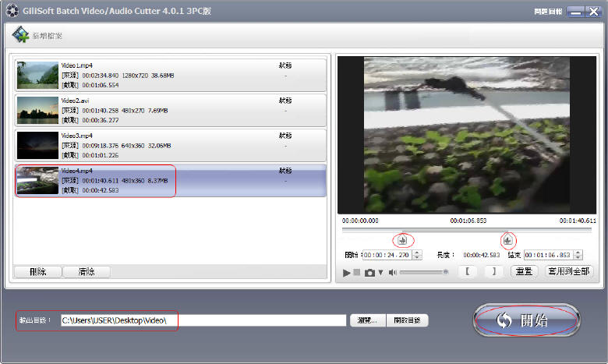Click the start trim marker handle
The height and width of the screenshot is (364, 608).
tap(402, 240)
